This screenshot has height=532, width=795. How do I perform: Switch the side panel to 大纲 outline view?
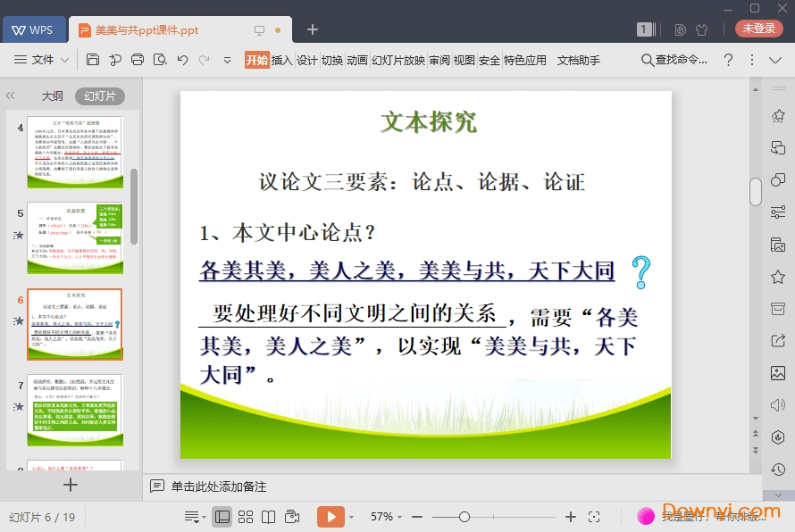click(x=53, y=96)
